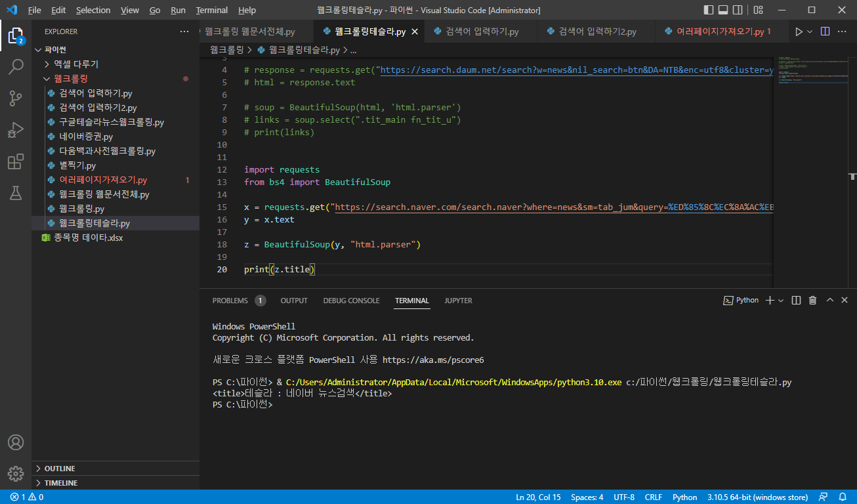The width and height of the screenshot is (857, 504).
Task: Select interpreter 3.10.5 64-bit status item
Action: click(x=757, y=497)
